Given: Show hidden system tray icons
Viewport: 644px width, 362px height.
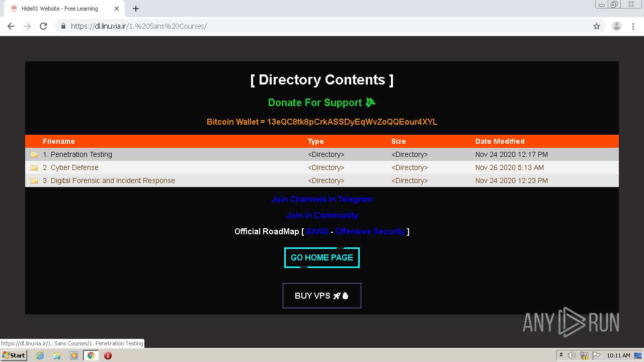Looking at the screenshot, I should point(561,355).
